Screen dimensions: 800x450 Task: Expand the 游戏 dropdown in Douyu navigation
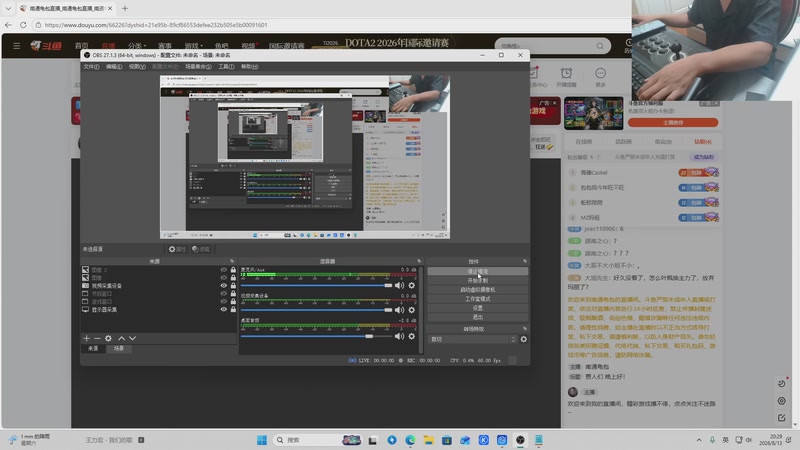click(193, 46)
